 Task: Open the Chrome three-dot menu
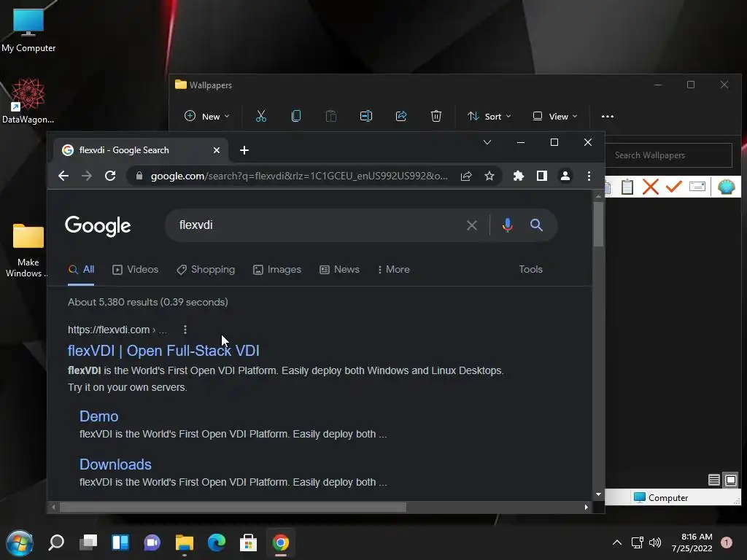point(589,176)
